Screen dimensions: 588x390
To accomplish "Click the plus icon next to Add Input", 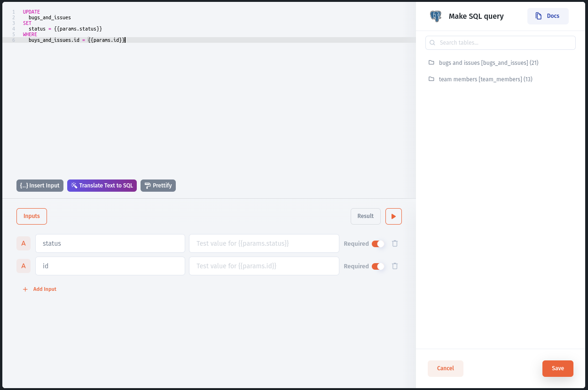I will coord(25,289).
